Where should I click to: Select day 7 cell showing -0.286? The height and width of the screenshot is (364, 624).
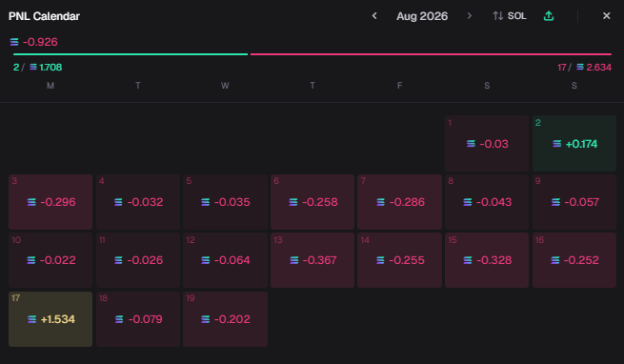pyautogui.click(x=399, y=202)
